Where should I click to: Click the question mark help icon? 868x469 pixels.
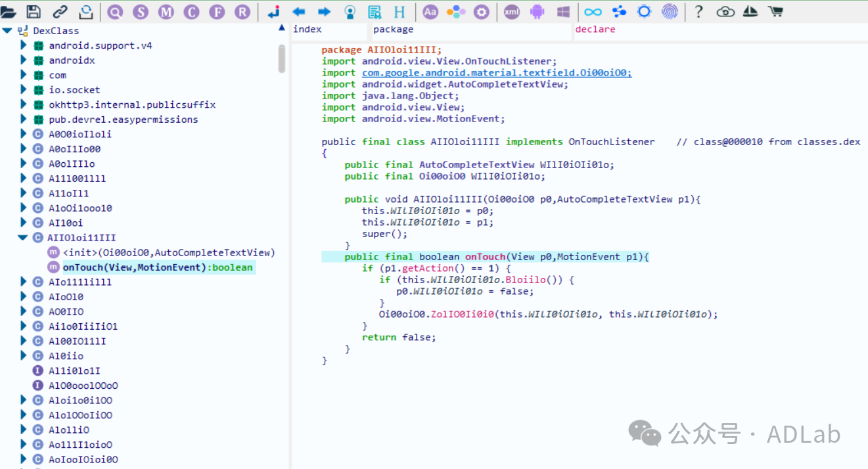(x=699, y=11)
